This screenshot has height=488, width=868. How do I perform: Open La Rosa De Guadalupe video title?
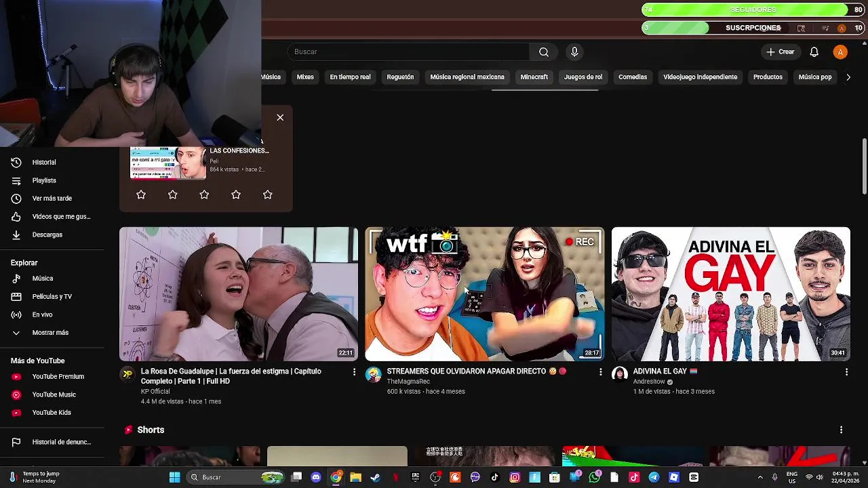231,376
